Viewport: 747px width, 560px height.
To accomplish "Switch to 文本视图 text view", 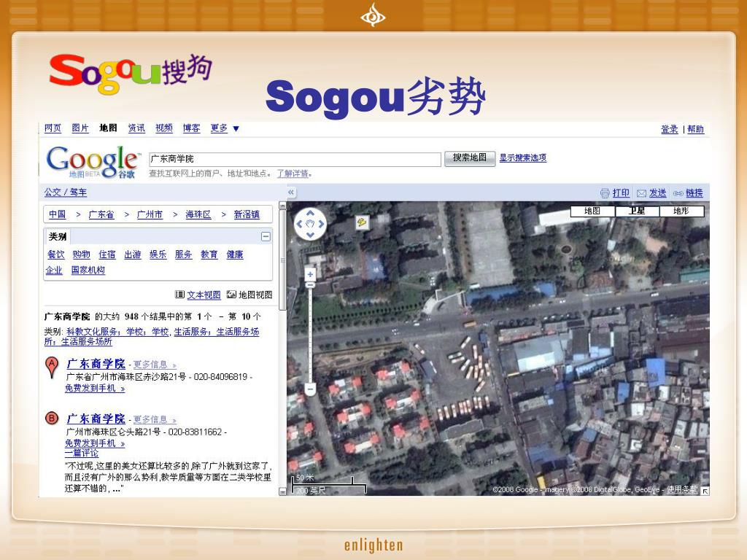I will (x=204, y=295).
